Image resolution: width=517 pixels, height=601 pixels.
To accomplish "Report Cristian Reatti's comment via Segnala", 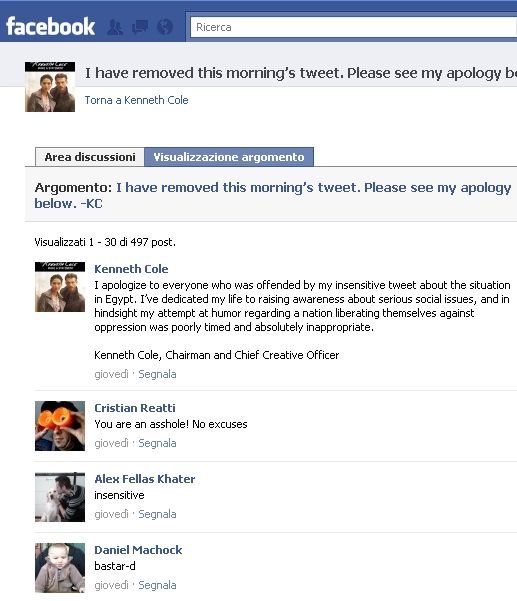I will pyautogui.click(x=157, y=443).
